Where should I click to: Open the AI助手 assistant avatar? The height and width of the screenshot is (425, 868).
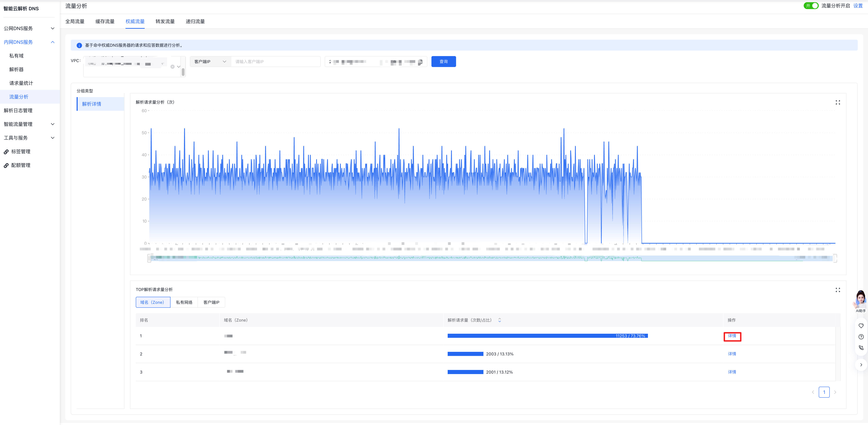[861, 300]
